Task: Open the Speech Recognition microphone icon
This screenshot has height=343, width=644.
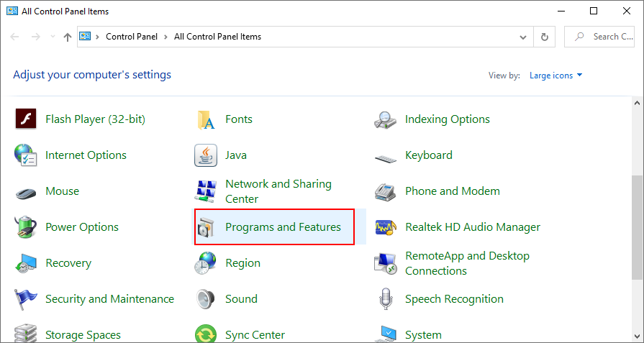Action: tap(386, 298)
